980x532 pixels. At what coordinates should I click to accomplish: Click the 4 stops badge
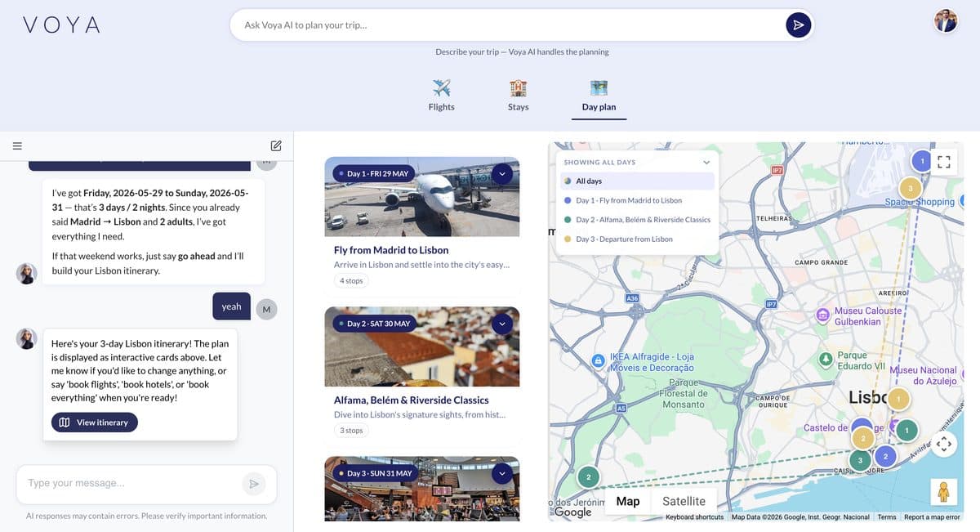tap(351, 280)
